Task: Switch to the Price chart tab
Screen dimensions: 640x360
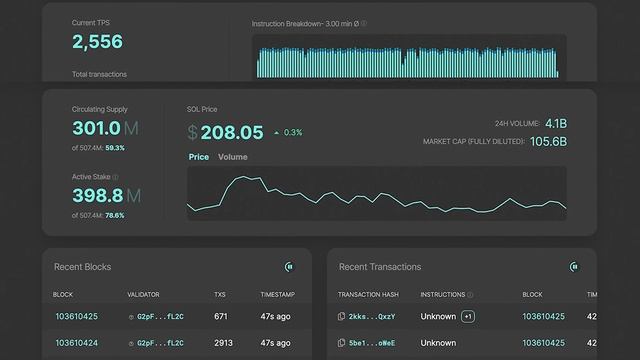Action: (x=199, y=157)
